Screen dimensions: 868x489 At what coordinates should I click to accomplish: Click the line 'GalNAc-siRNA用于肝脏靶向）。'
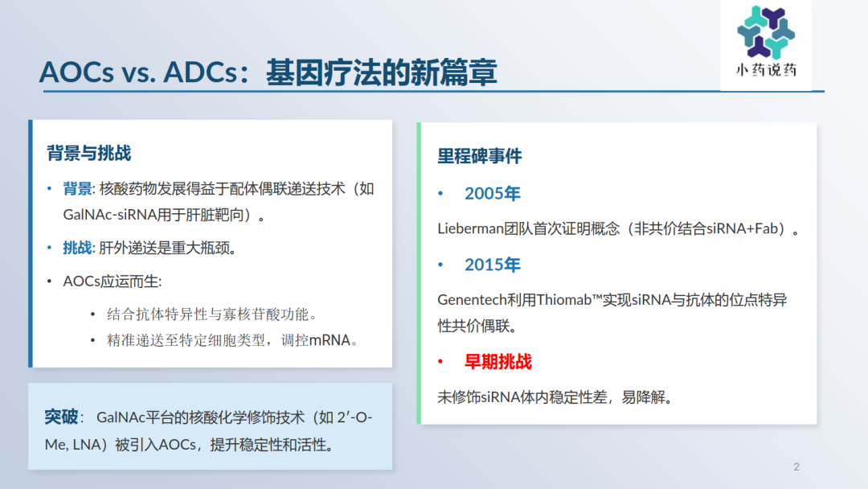[165, 214]
